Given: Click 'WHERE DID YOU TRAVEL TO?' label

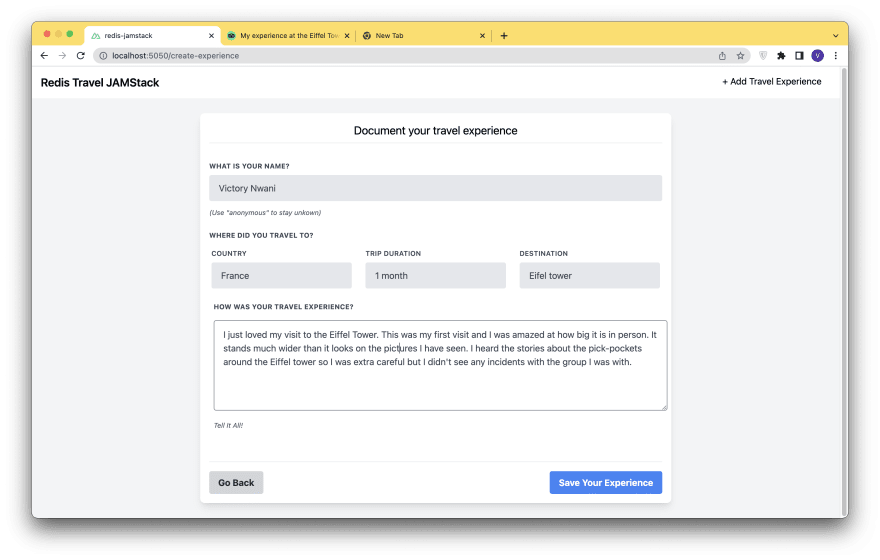Looking at the screenshot, I should pos(261,235).
